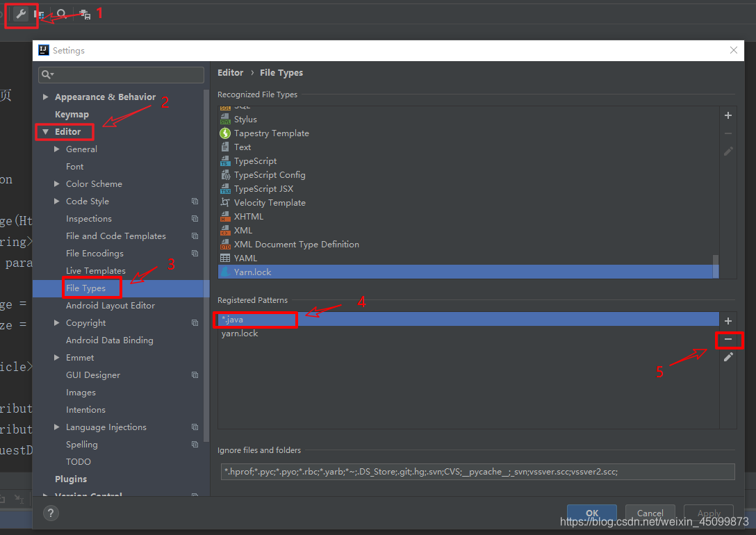Image resolution: width=756 pixels, height=535 pixels.
Task: Open the Keymap settings page
Action: pyautogui.click(x=72, y=115)
